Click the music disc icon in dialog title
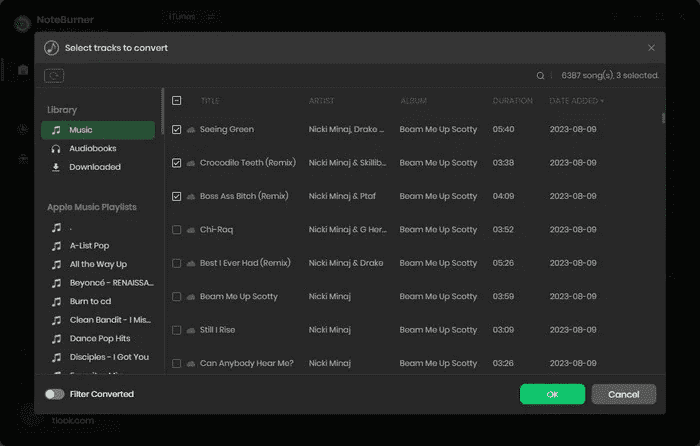 (52, 48)
